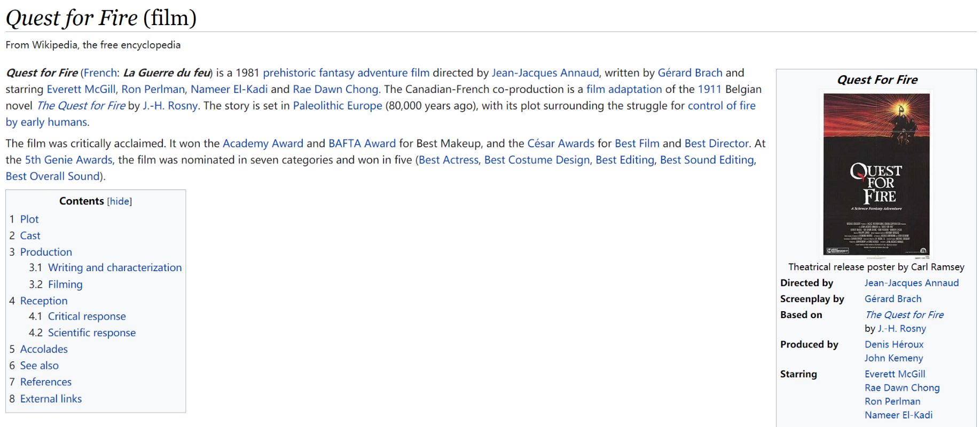
Task: Open the Best Director link
Action: 717,143
